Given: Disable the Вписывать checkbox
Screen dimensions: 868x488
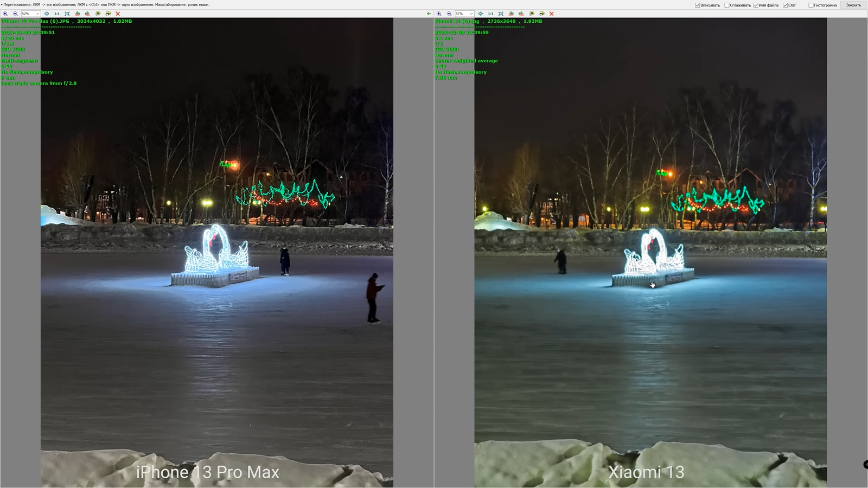Looking at the screenshot, I should pos(698,5).
